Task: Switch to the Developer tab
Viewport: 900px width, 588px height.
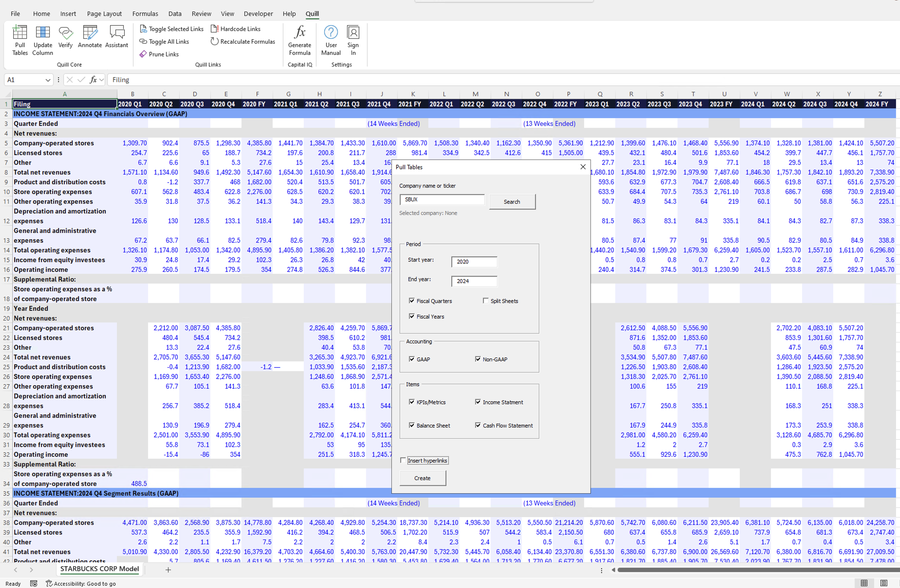Action: pos(258,14)
